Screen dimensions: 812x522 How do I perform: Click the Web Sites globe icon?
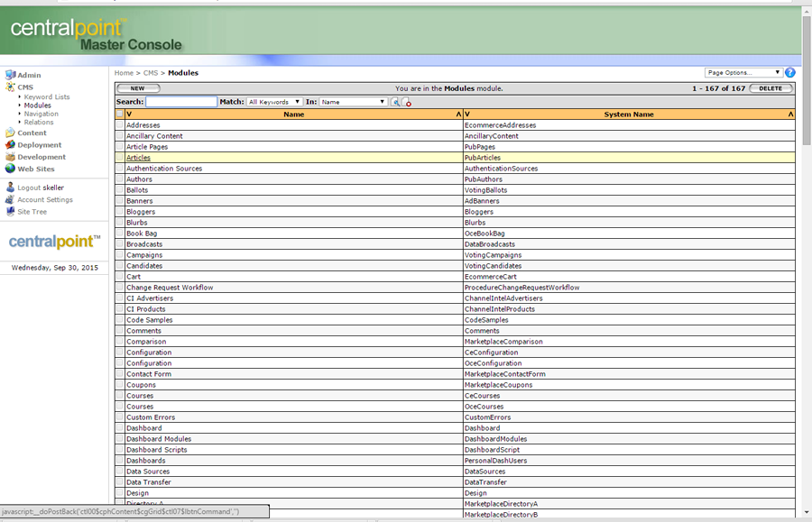tap(10, 169)
